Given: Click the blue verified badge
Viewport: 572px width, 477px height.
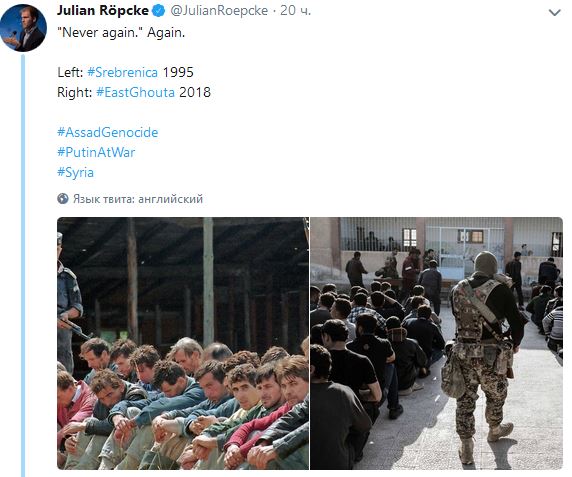Looking at the screenshot, I should pos(158,11).
